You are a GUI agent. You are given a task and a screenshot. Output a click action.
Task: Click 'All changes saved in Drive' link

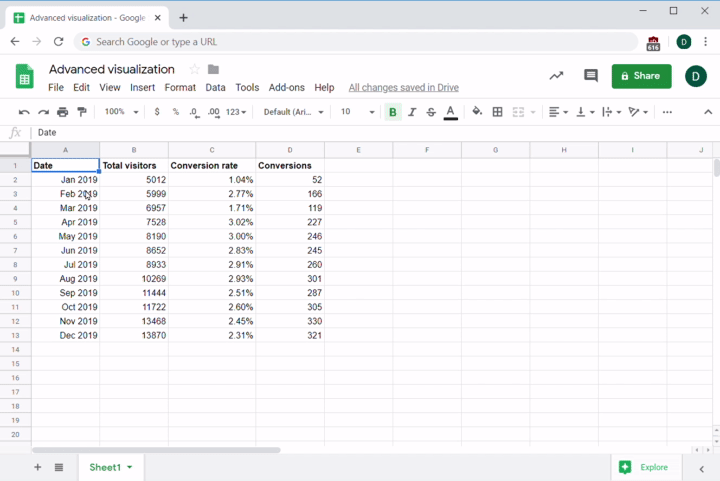403,88
